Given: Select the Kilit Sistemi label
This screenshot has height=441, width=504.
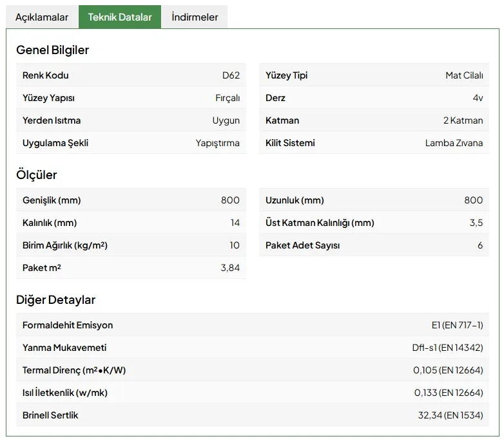Looking at the screenshot, I should [x=290, y=143].
